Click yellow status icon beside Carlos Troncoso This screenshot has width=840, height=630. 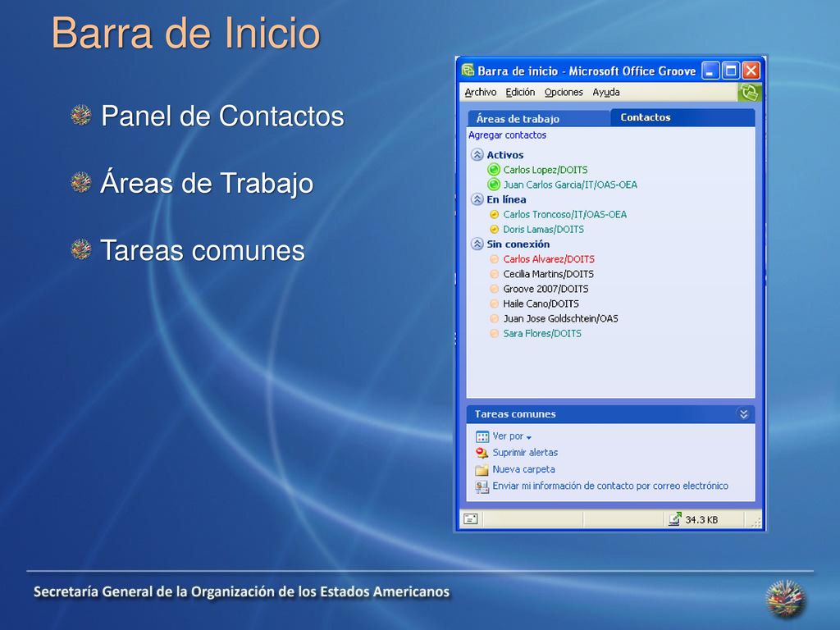click(495, 214)
